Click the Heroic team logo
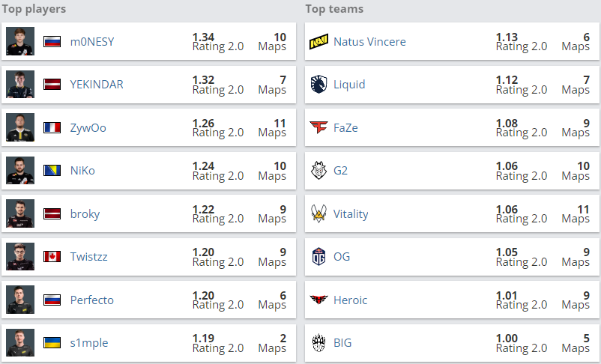This screenshot has width=601, height=364. 319,300
